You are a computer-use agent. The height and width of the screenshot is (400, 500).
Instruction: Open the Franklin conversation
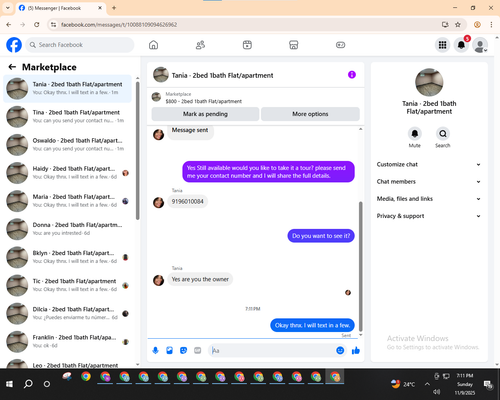(67, 342)
